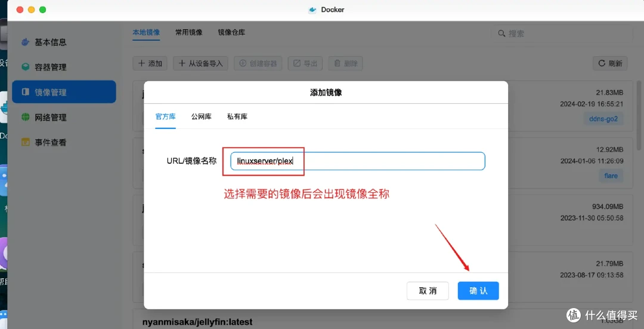Click the 基本信息 Docker whale icon
Viewport: 644px width, 329px height.
point(26,42)
